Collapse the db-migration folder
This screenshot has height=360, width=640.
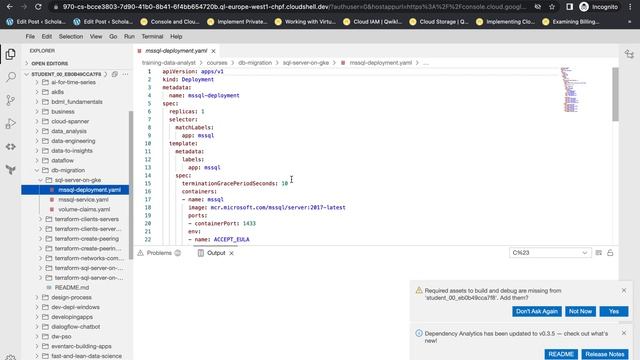(68, 171)
